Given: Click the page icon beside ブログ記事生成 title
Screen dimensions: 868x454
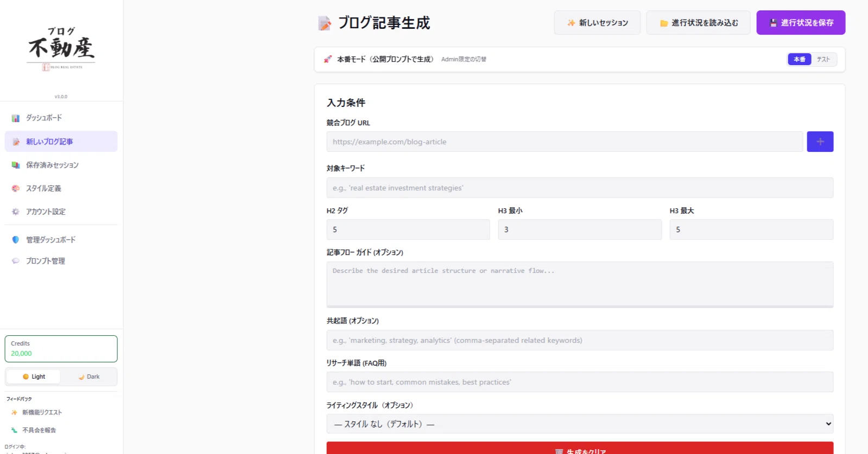Looking at the screenshot, I should click(325, 23).
